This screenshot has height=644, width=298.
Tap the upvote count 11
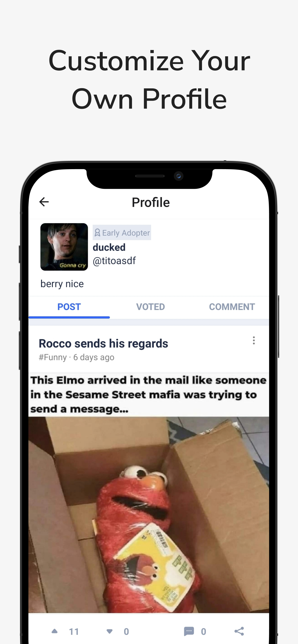(x=74, y=632)
